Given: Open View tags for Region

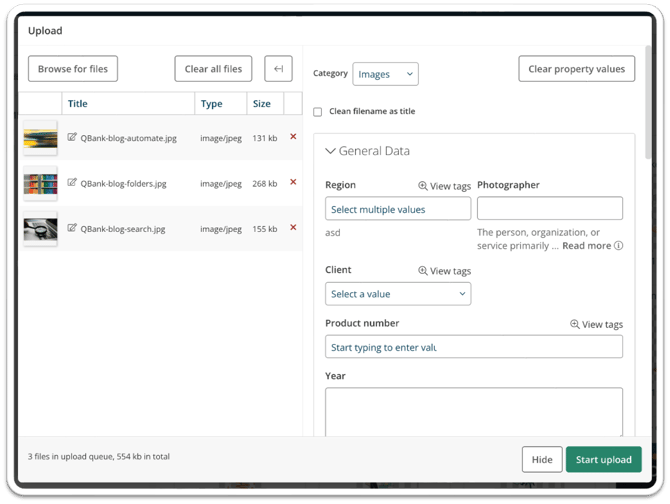Looking at the screenshot, I should pyautogui.click(x=444, y=186).
